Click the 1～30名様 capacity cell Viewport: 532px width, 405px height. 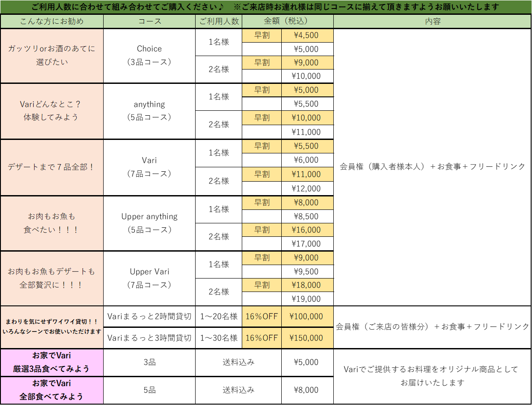click(219, 338)
